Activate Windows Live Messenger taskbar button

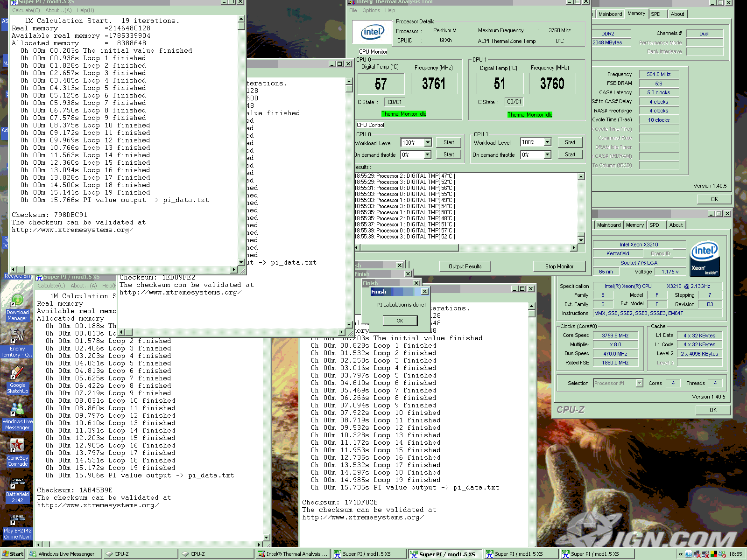(x=64, y=554)
